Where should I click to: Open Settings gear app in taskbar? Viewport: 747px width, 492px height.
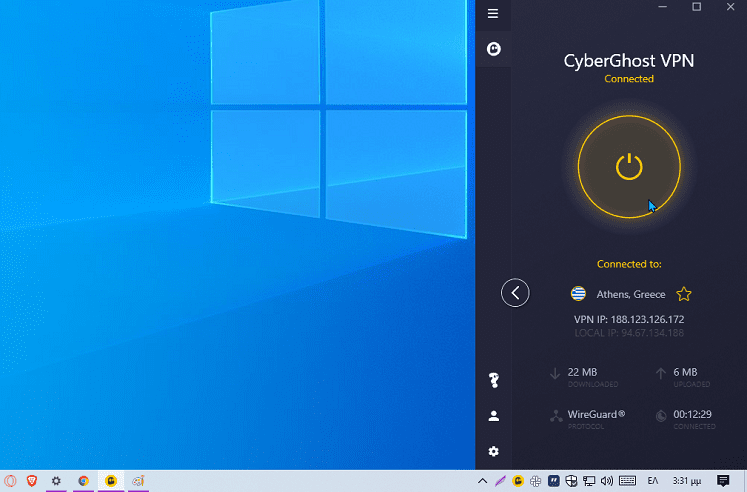point(56,481)
